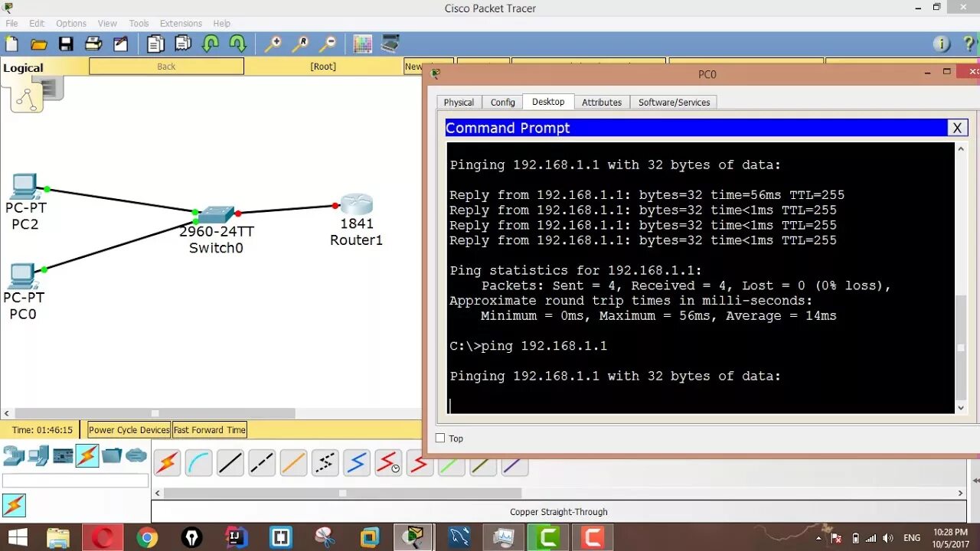Close Command Prompt with X button
Viewport: 980px width, 551px height.
point(957,128)
